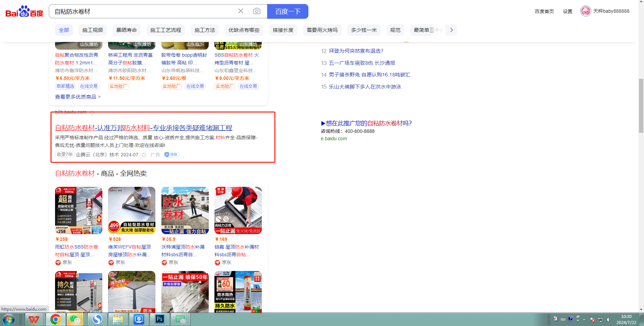Click the volume speaker icon in system tray
The height and width of the screenshot is (326, 644).
[609, 320]
